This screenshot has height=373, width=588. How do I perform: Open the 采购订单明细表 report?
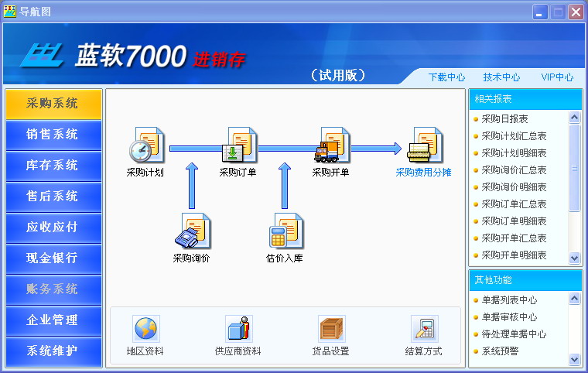514,221
